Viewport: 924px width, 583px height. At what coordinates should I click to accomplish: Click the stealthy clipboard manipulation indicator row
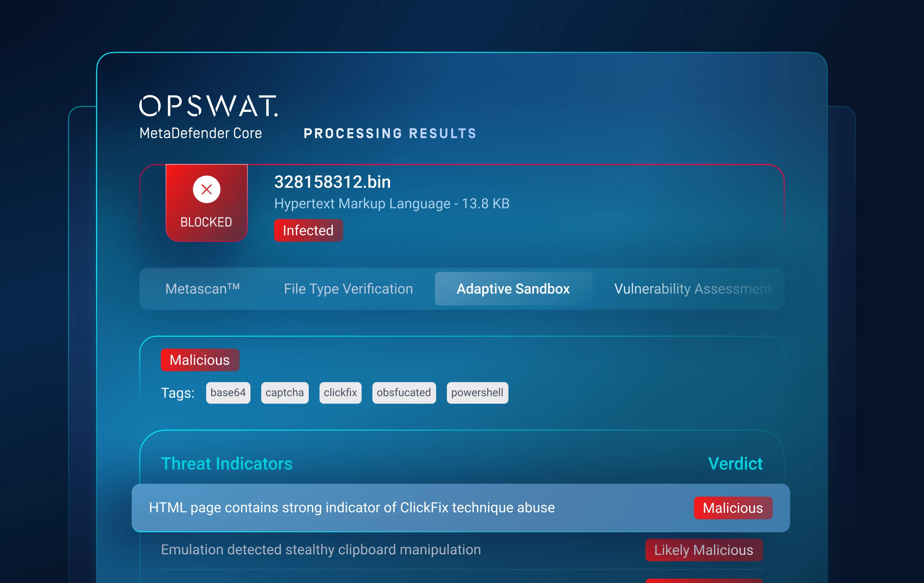pyautogui.click(x=321, y=550)
